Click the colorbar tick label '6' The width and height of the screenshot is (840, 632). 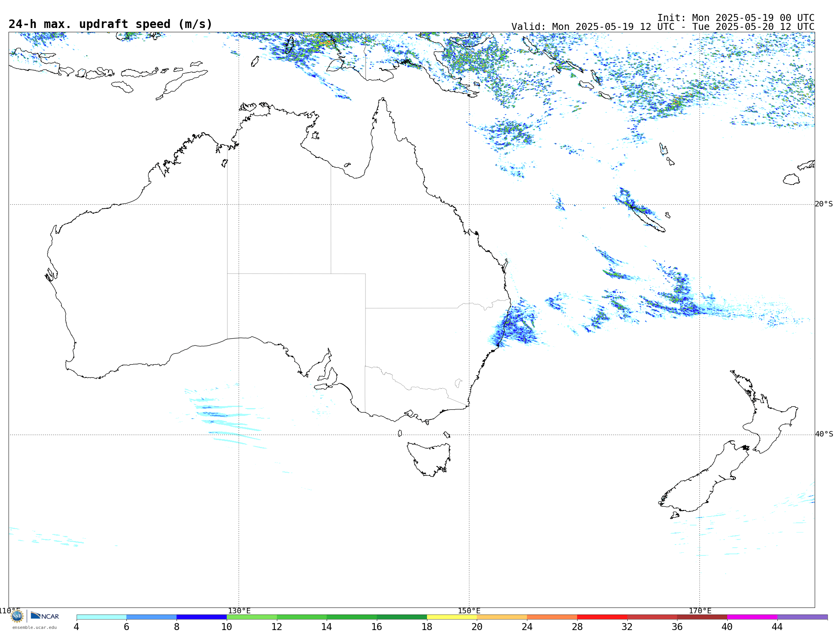click(x=126, y=627)
